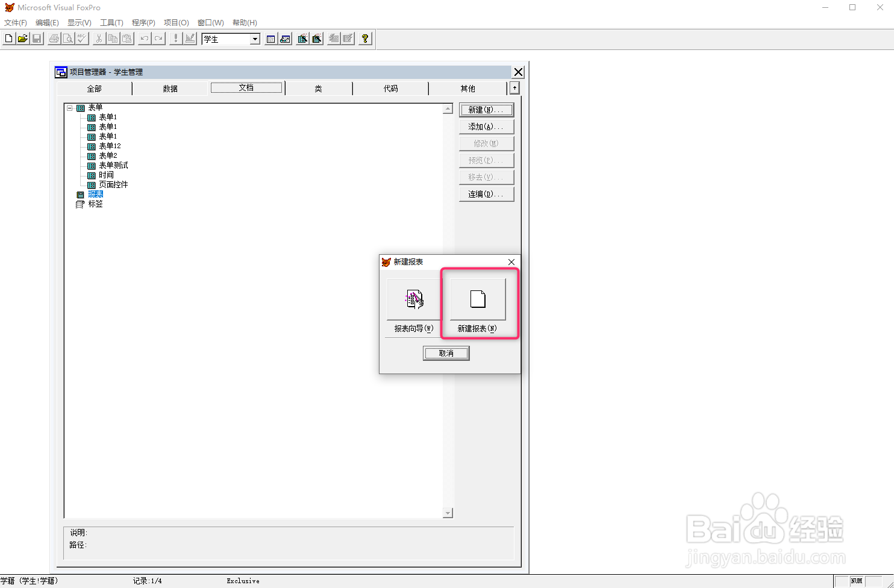Switch to the 全部 tab
Image resolution: width=894 pixels, height=588 pixels.
pos(95,89)
